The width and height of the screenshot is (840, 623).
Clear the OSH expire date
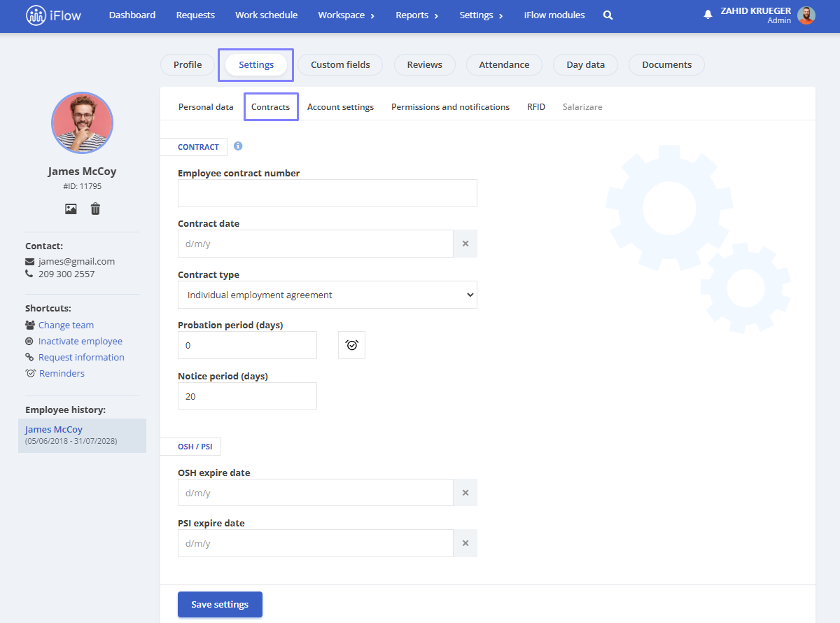[465, 493]
